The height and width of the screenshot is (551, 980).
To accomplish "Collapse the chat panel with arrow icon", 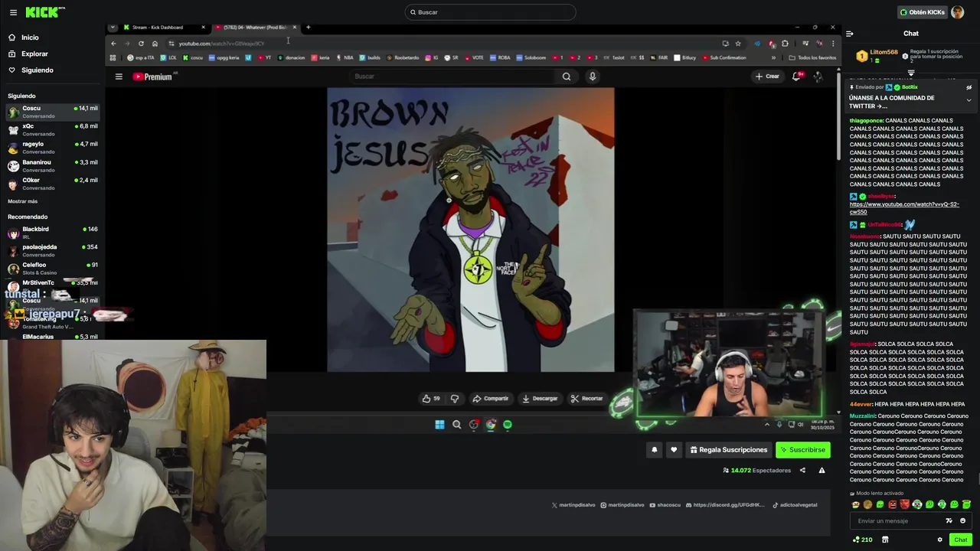I will pos(849,34).
